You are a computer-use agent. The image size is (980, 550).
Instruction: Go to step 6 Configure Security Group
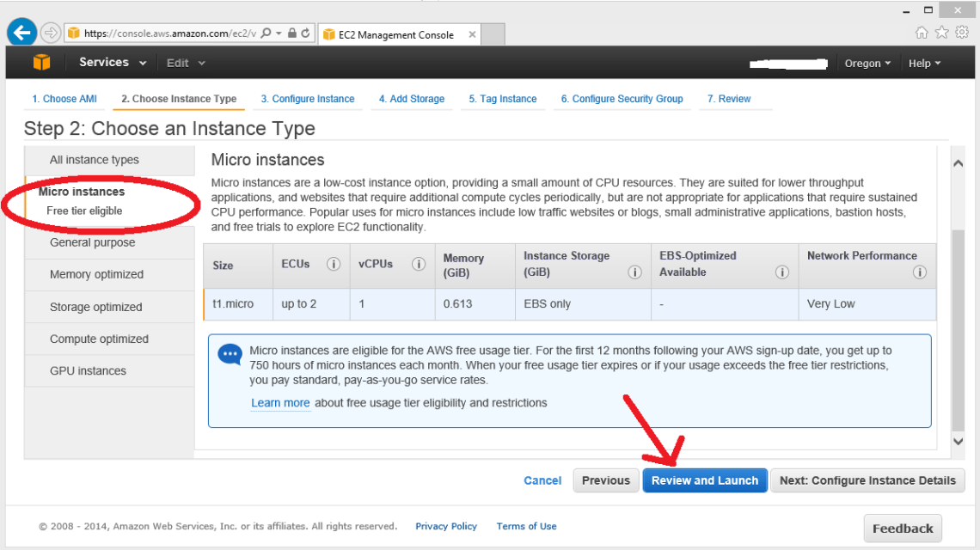click(x=622, y=99)
